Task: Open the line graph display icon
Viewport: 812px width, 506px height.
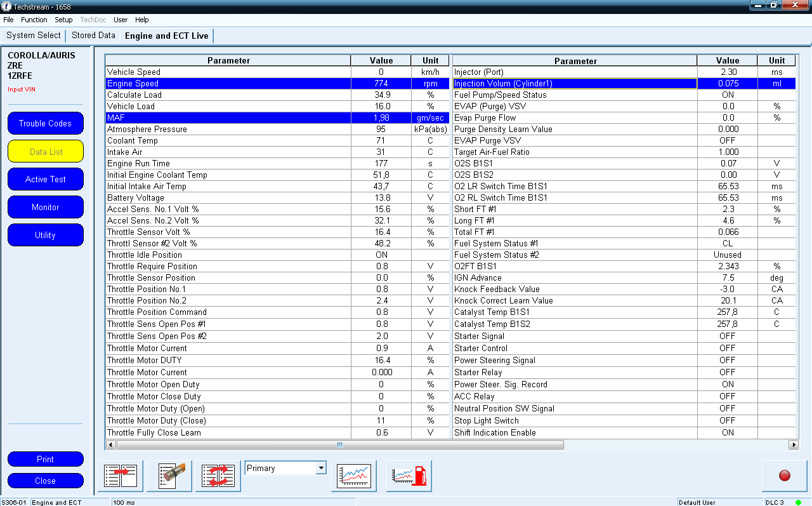Action: (354, 476)
